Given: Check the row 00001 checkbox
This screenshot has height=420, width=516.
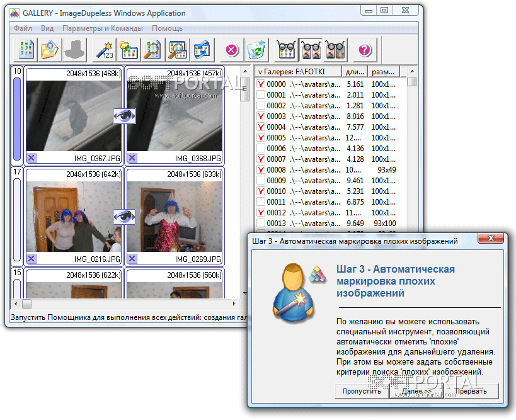Looking at the screenshot, I should (x=261, y=94).
